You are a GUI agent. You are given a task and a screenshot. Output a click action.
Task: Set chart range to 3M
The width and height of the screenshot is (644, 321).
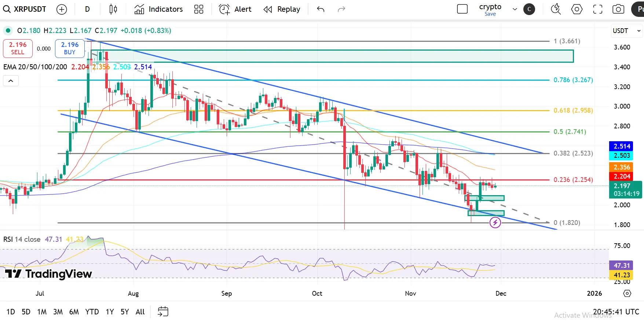[58, 312]
